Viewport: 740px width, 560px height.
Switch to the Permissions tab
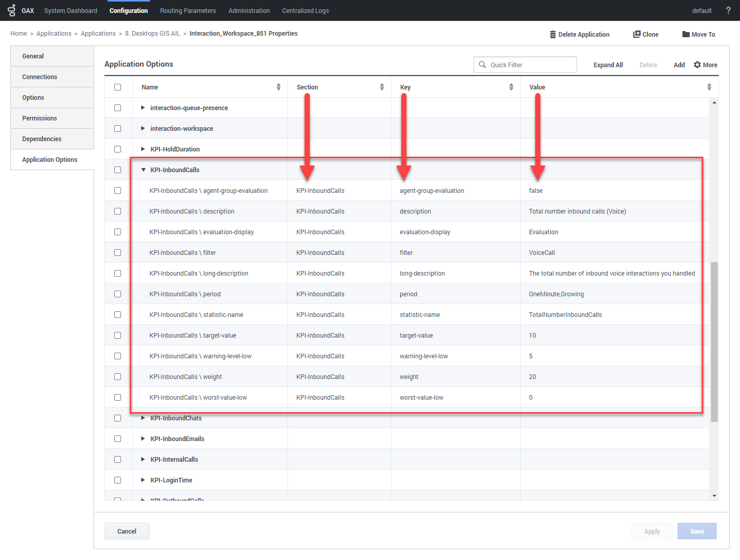(40, 118)
